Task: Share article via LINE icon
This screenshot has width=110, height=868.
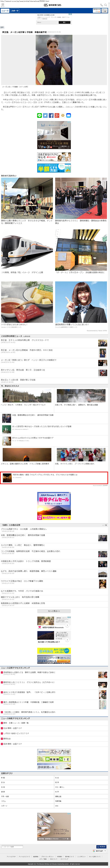Action: pos(40,116)
